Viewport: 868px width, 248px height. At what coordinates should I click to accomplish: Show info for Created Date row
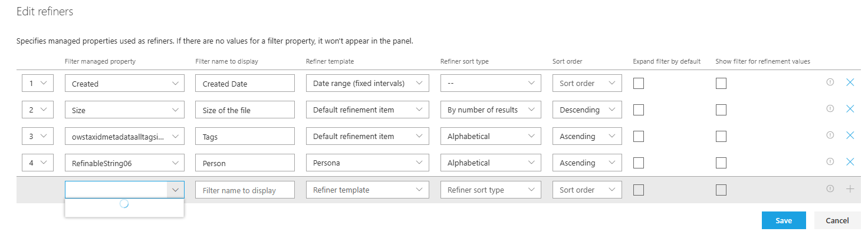point(830,82)
